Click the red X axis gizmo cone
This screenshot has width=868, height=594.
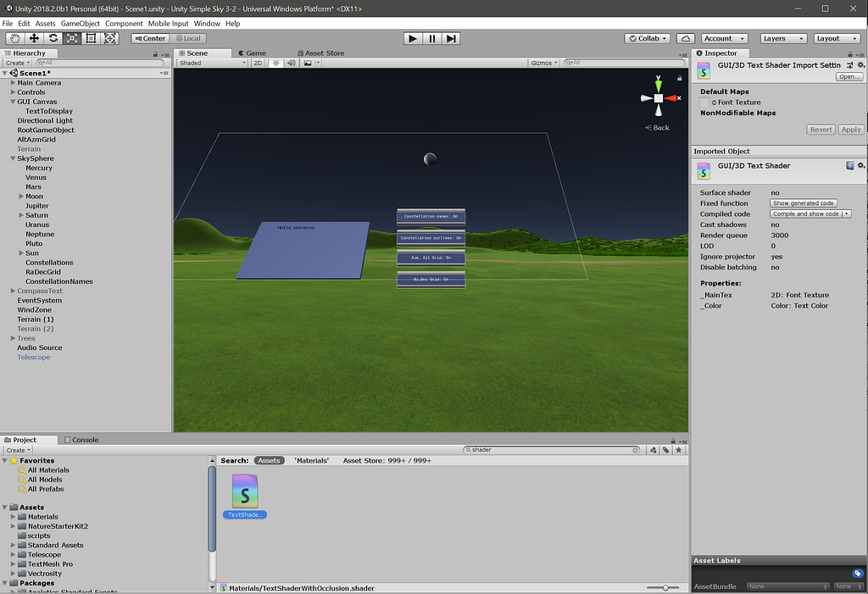coord(670,98)
